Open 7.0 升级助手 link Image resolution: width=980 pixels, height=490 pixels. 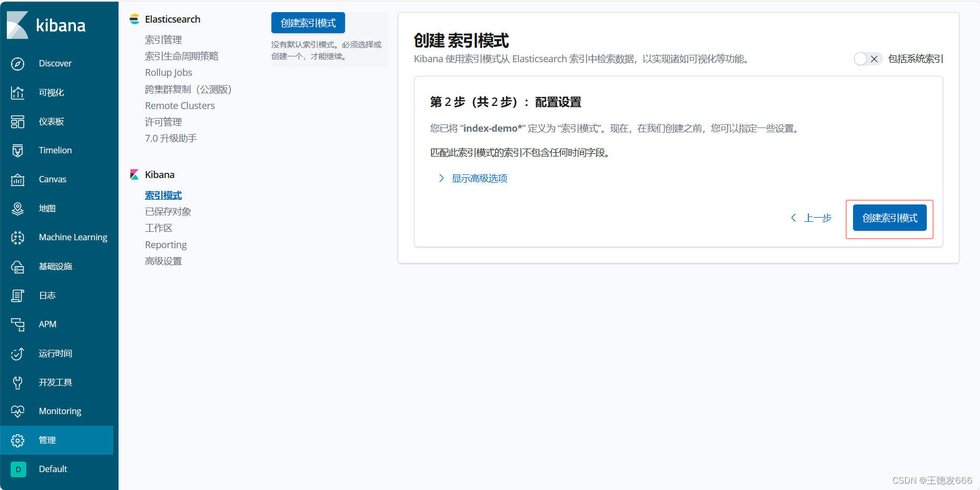click(171, 138)
